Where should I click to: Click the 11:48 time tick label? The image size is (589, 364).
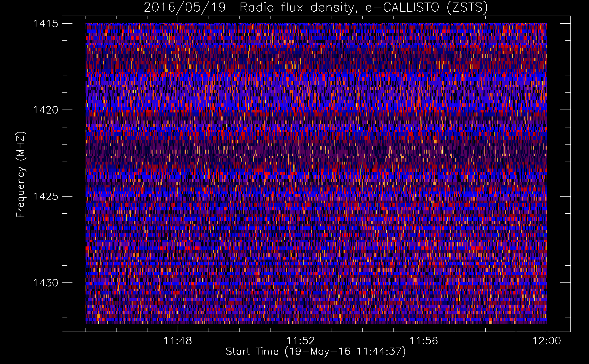(x=178, y=341)
